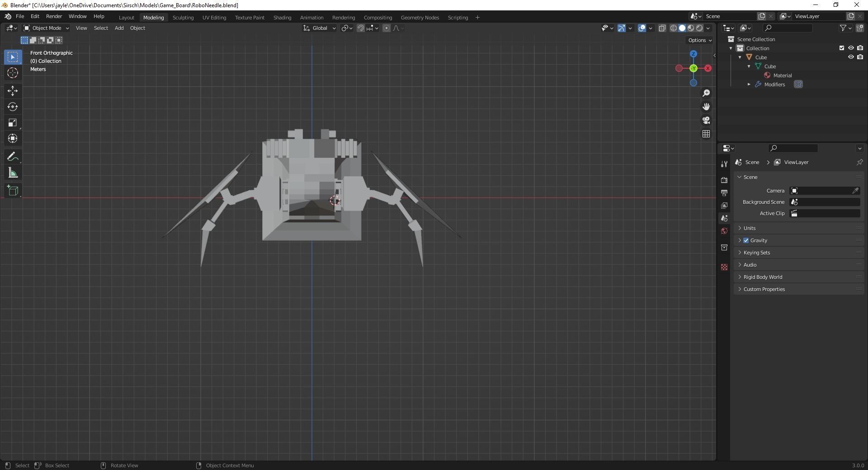868x470 pixels.
Task: Select the Rotate tool
Action: click(13, 107)
